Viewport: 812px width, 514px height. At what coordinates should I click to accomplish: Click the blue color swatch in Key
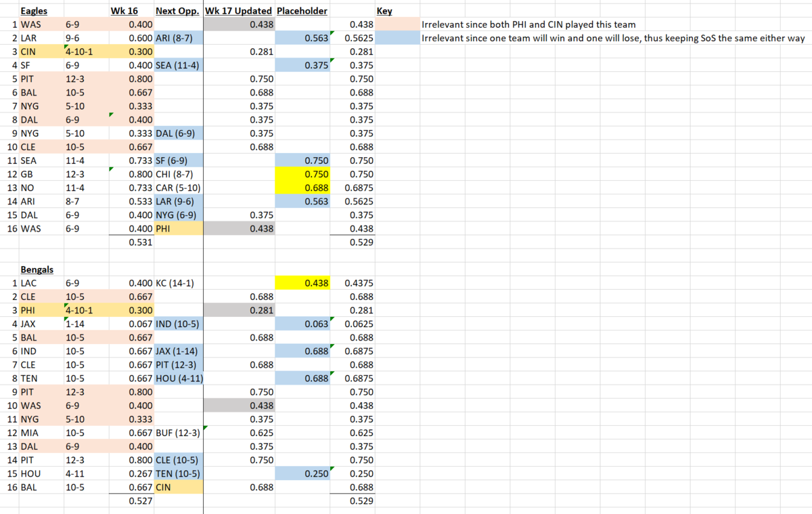(x=397, y=38)
